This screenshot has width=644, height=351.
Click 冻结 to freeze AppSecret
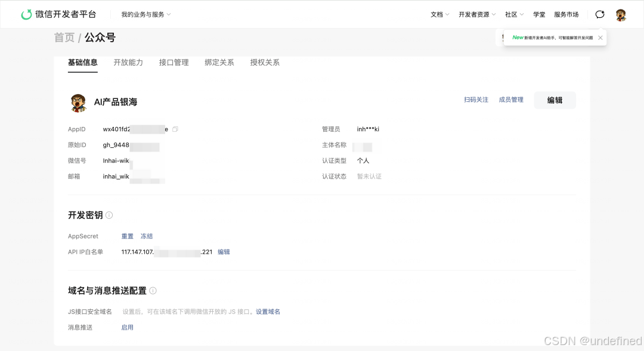coord(147,236)
